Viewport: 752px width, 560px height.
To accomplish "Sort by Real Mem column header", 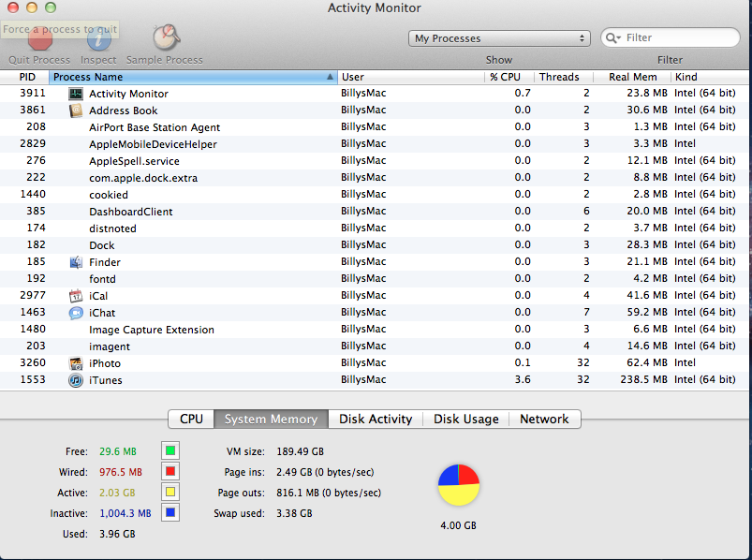I will [632, 77].
